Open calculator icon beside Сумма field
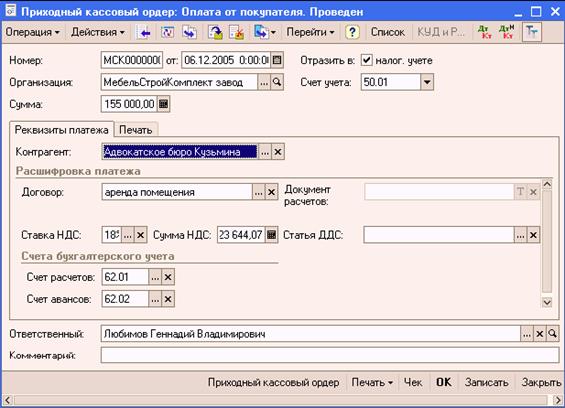Screen dimensions: 565x408 coord(164,104)
